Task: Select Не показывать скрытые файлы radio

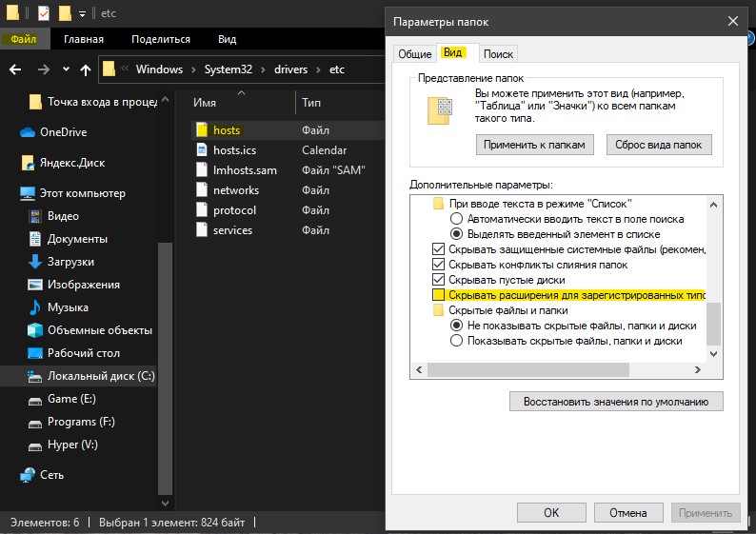Action: (x=456, y=326)
